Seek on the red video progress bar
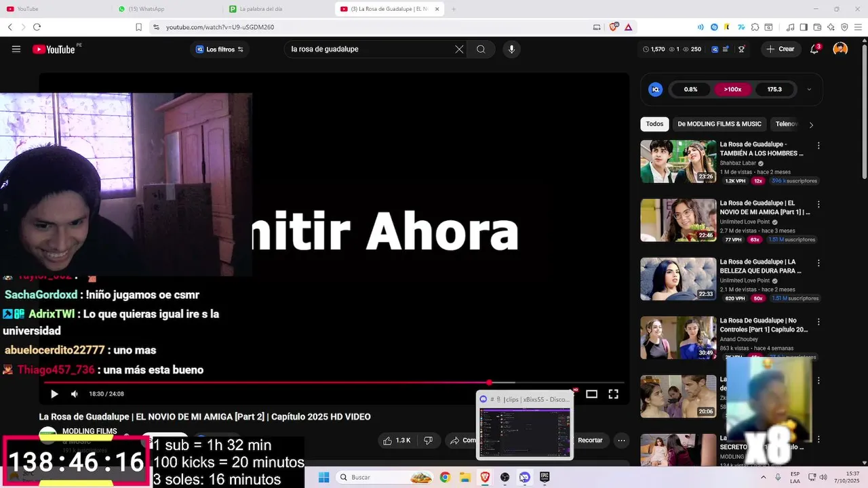Image resolution: width=868 pixels, height=488 pixels. tap(334, 383)
